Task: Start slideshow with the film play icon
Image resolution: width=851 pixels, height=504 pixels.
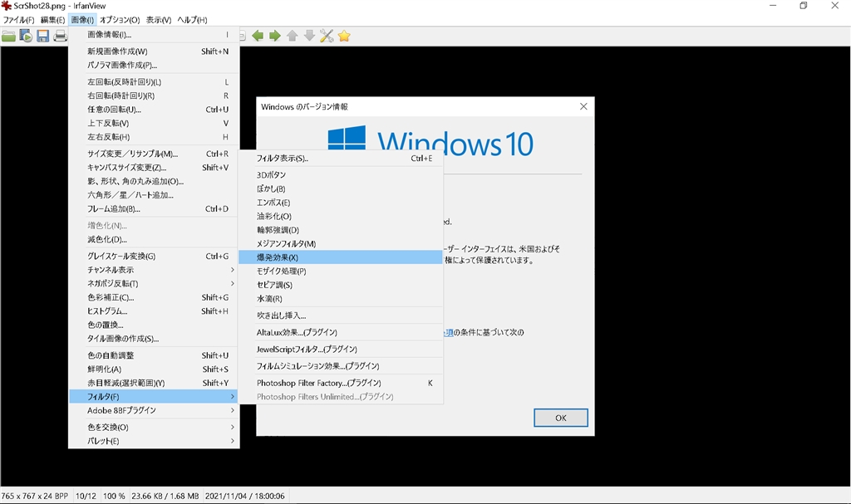Action: pyautogui.click(x=26, y=37)
